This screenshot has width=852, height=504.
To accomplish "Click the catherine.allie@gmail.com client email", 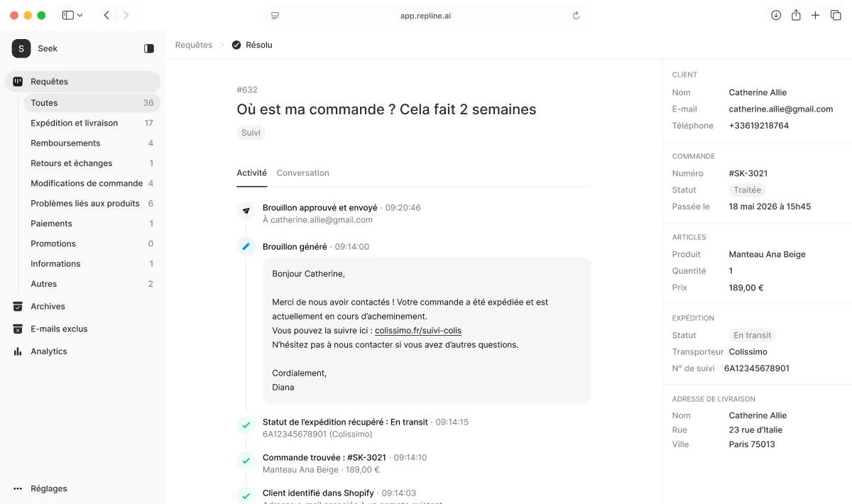I will (781, 109).
